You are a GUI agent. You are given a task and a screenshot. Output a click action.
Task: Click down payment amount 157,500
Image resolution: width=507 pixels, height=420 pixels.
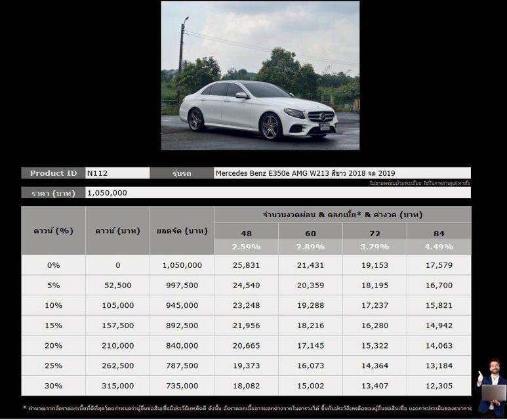pos(117,325)
